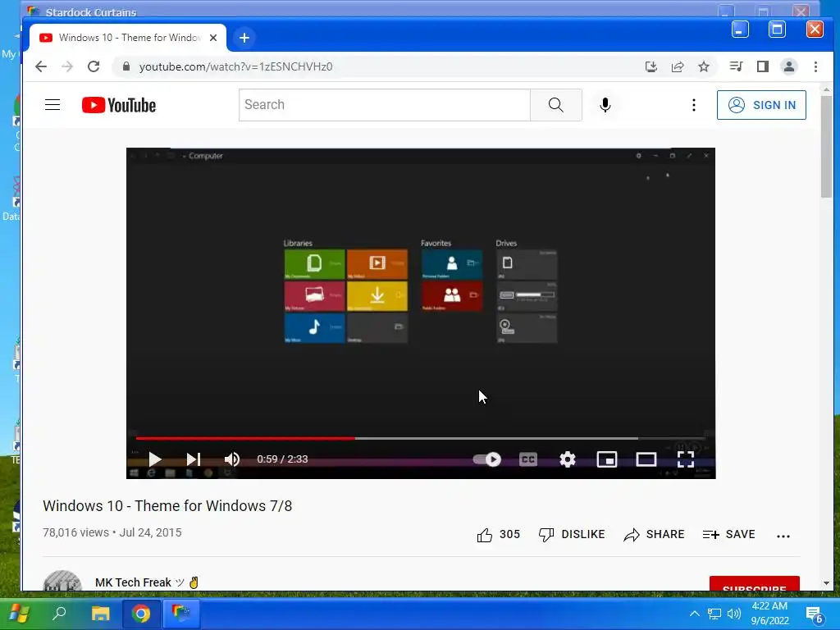840x630 pixels.
Task: Open the media controls icon in Chrome toolbar
Action: (736, 66)
